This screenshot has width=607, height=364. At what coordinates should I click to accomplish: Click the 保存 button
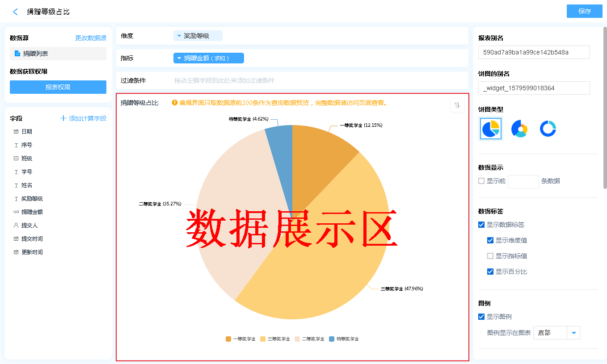[x=584, y=11]
